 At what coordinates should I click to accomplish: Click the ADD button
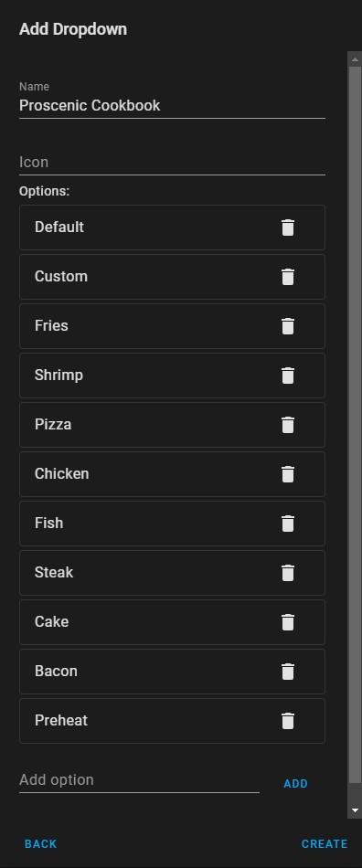tap(295, 784)
